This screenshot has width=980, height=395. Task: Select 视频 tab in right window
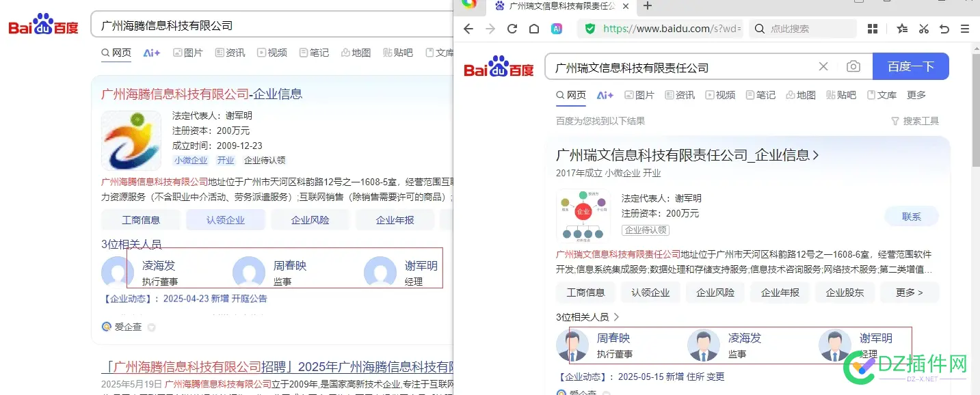tap(720, 95)
